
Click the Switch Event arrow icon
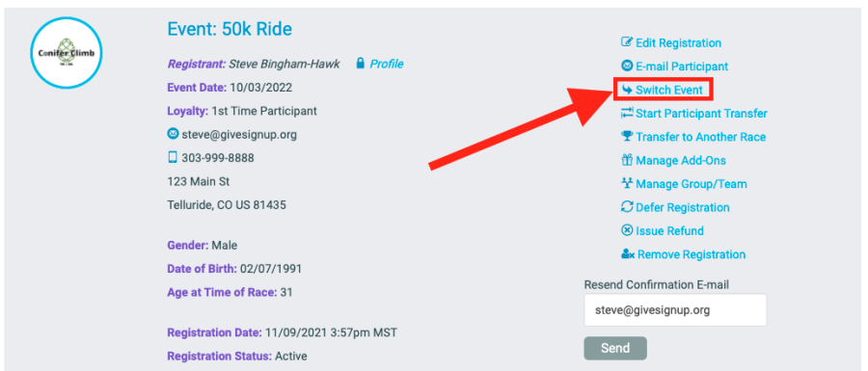627,90
